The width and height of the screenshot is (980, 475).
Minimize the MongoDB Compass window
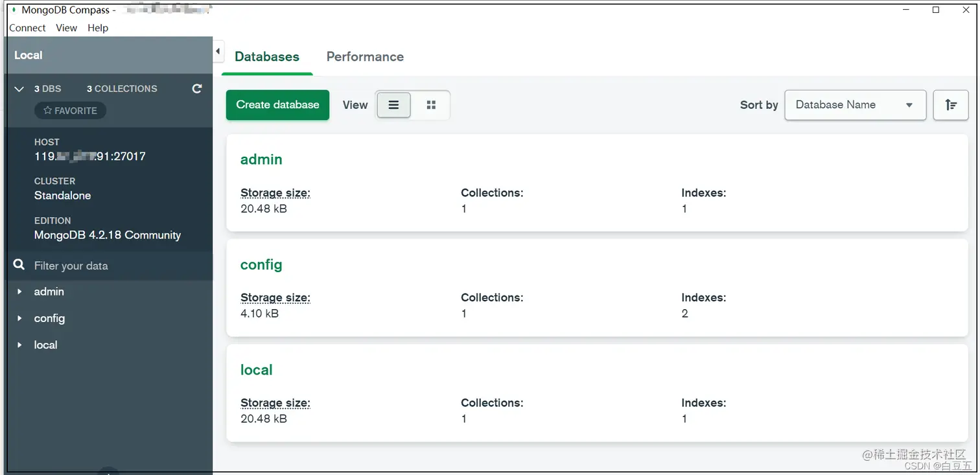905,10
